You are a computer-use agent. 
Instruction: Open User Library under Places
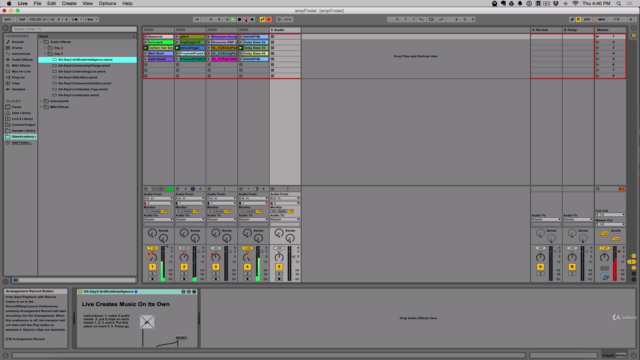click(21, 113)
